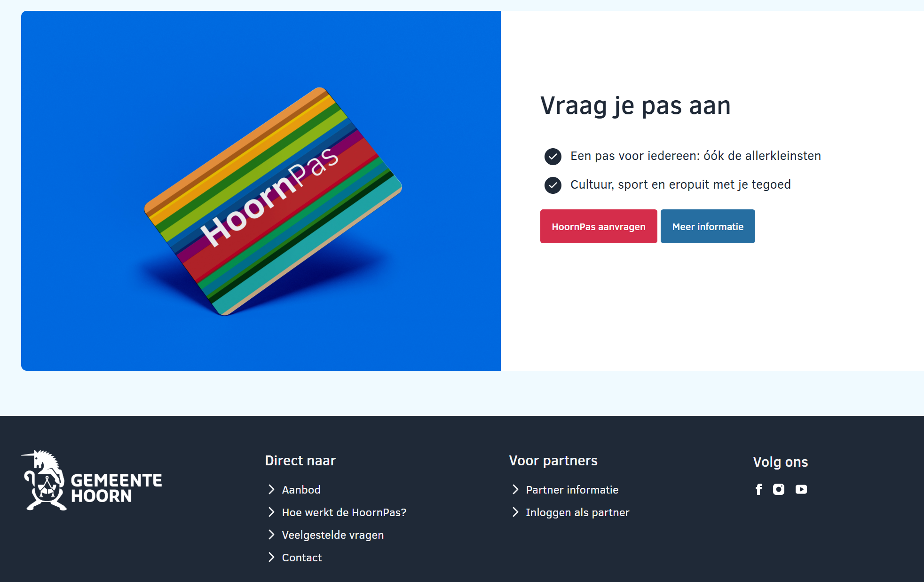Open the Facebook social icon

[758, 489]
